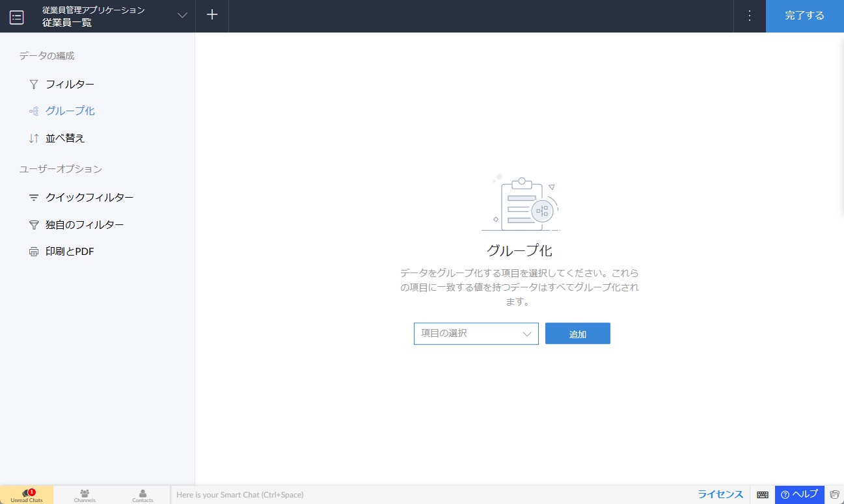This screenshot has height=504, width=844.
Task: Expand the 従業員一覧 report name dropdown
Action: coord(182,16)
